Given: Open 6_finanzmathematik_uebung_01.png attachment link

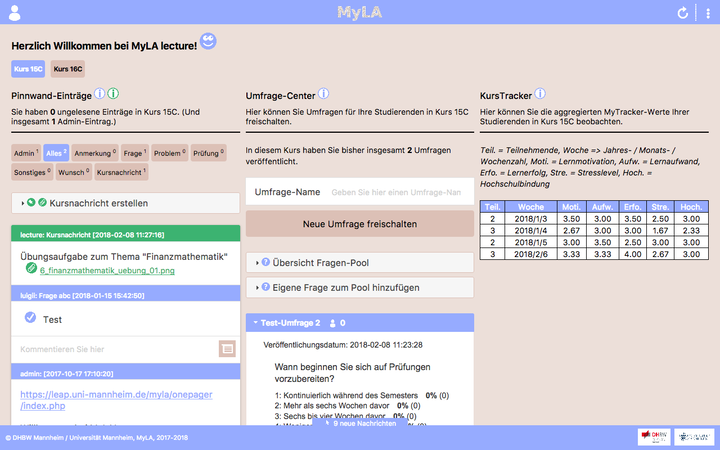Looking at the screenshot, I should pyautogui.click(x=107, y=270).
